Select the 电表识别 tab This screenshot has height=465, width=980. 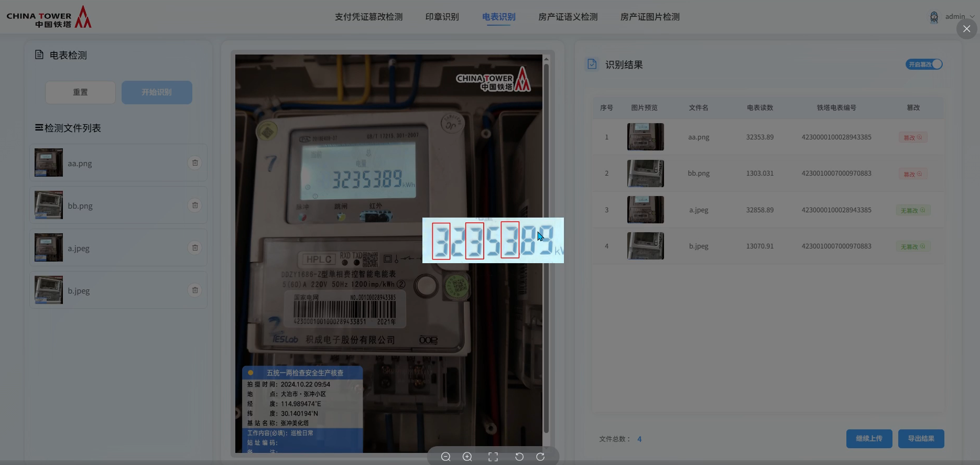pyautogui.click(x=499, y=17)
